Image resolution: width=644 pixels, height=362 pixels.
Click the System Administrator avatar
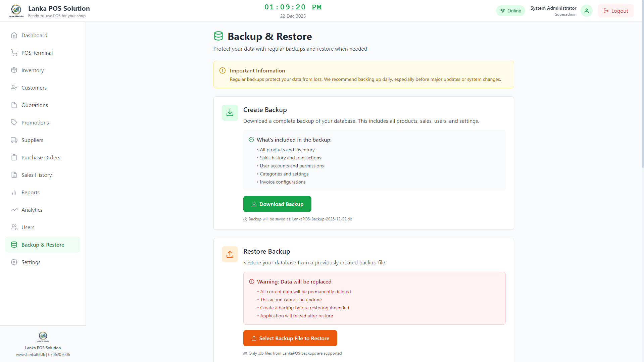point(586,11)
